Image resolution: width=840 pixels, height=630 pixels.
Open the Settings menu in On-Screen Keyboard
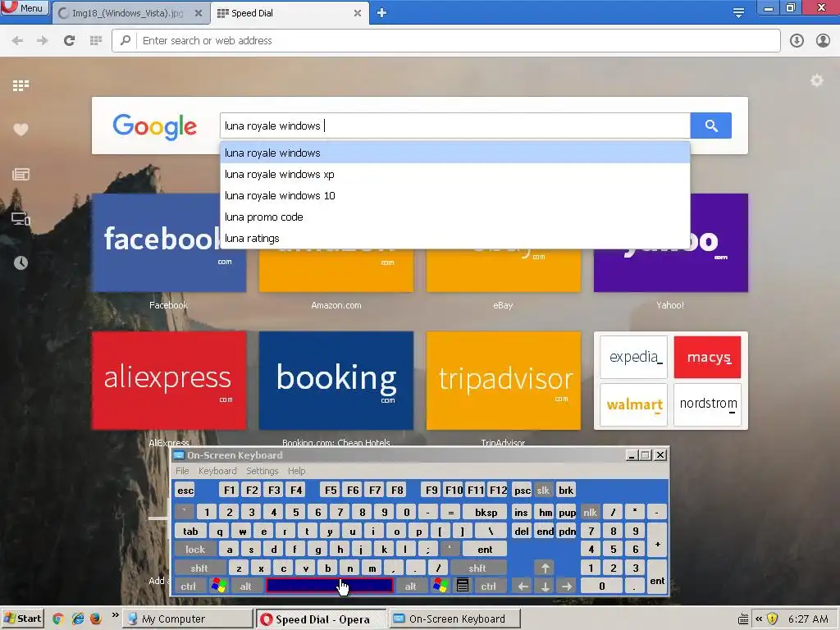[262, 471]
